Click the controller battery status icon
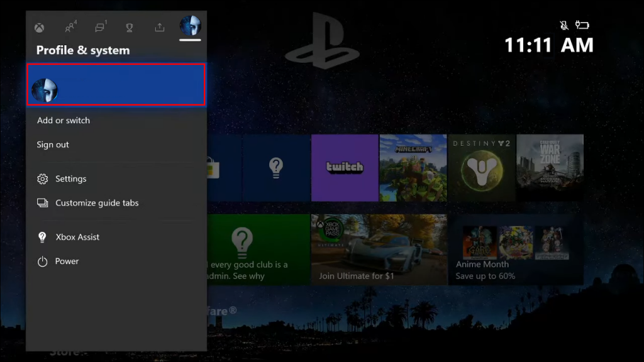This screenshot has height=362, width=644. point(583,24)
